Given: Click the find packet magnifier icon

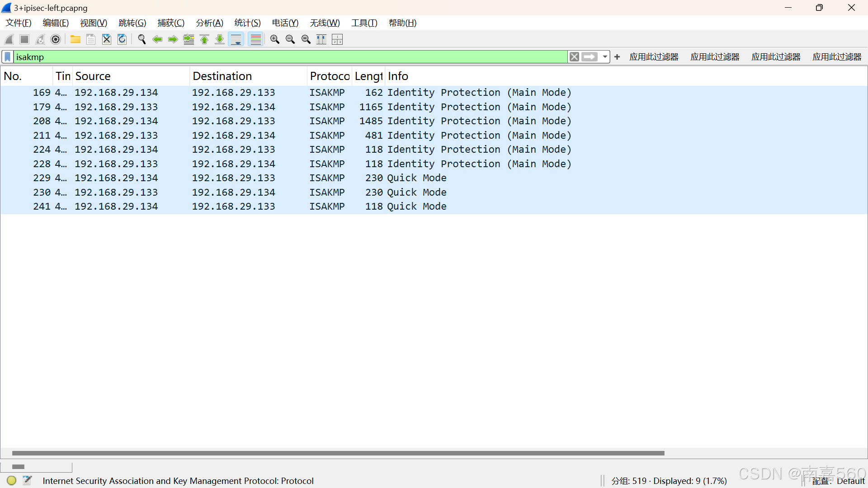Looking at the screenshot, I should (x=142, y=40).
